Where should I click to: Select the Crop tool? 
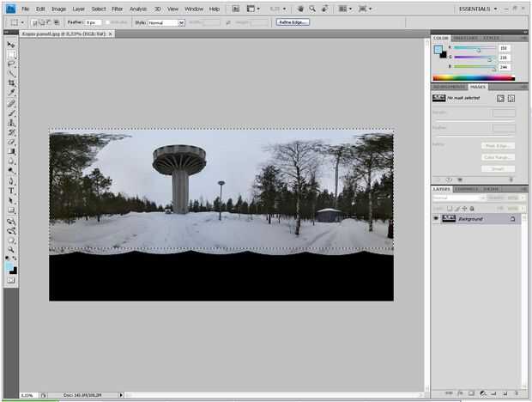point(11,83)
